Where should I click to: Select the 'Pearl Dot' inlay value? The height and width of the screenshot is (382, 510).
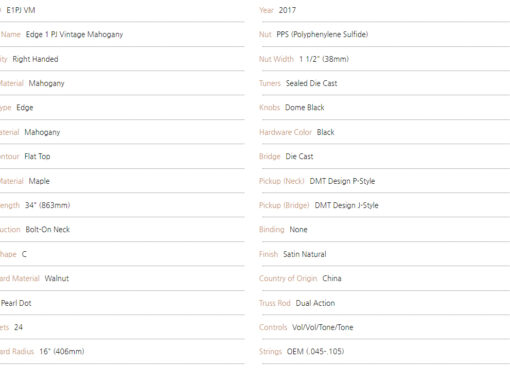coord(16,303)
